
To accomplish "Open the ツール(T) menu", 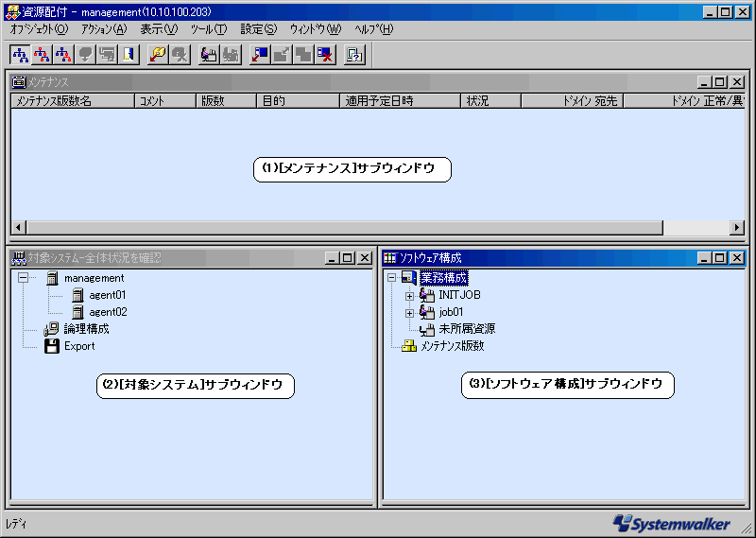I will pos(208,29).
